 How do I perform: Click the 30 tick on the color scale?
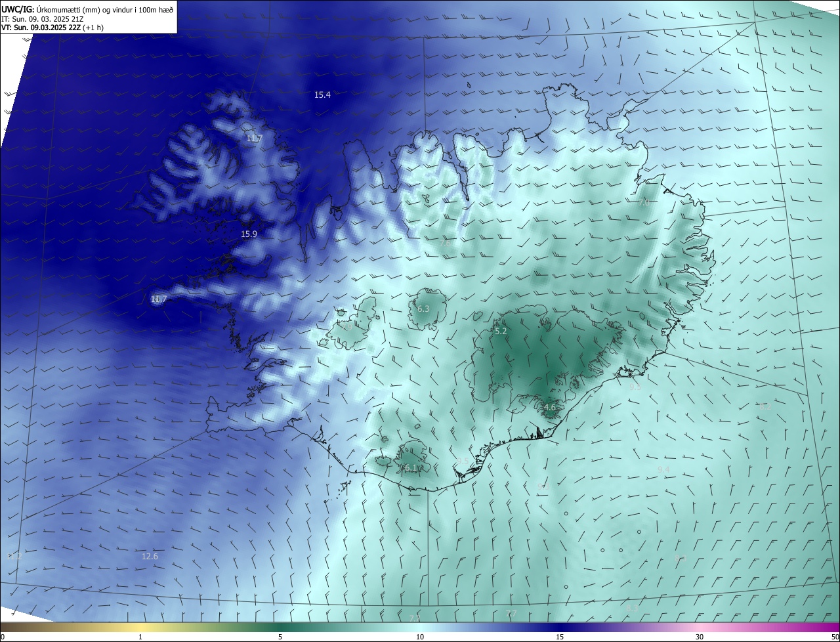pos(700,637)
